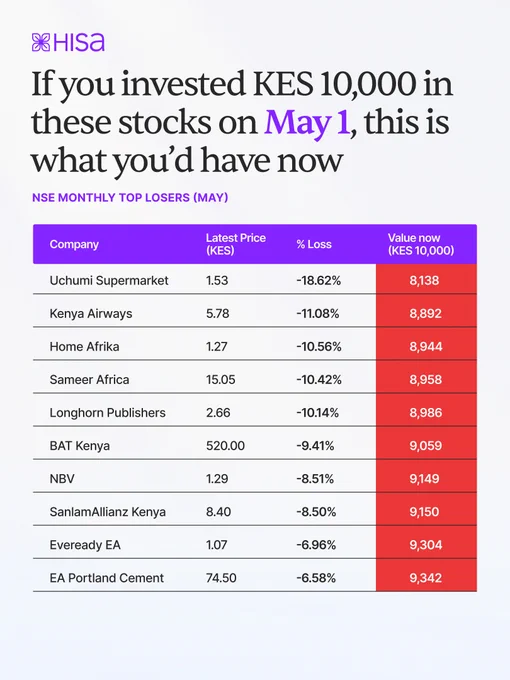Screen dimensions: 510x680
Task: Select the BAT Kenya row
Action: 255,445
